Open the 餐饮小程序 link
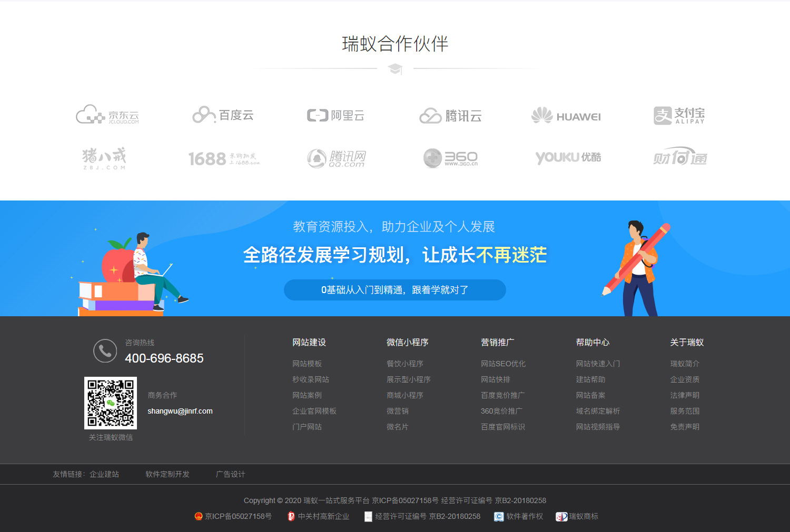Viewport: 790px width, 532px height. [405, 364]
